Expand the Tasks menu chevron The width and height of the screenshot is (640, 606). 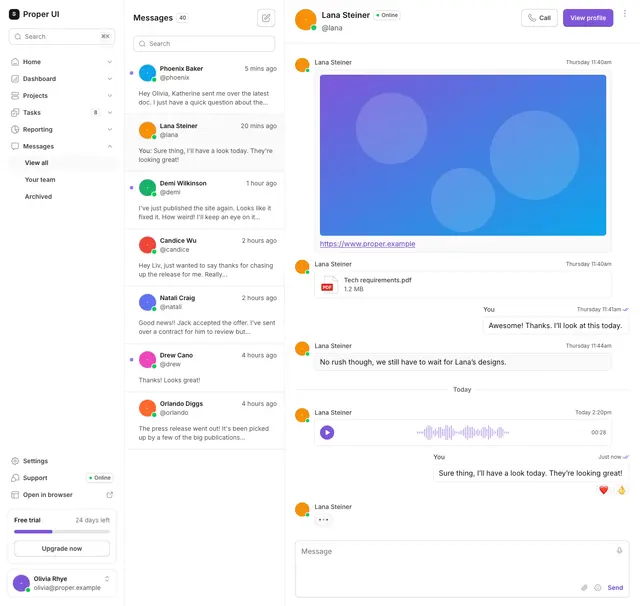[110, 113]
